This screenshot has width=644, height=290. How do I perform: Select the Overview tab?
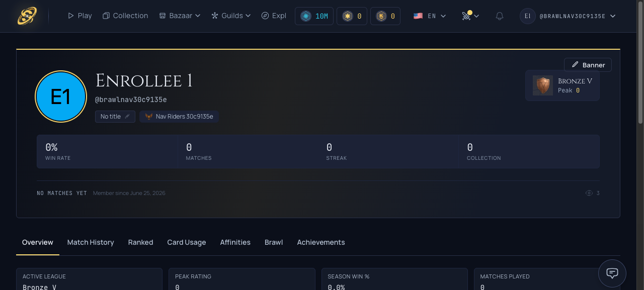point(38,242)
